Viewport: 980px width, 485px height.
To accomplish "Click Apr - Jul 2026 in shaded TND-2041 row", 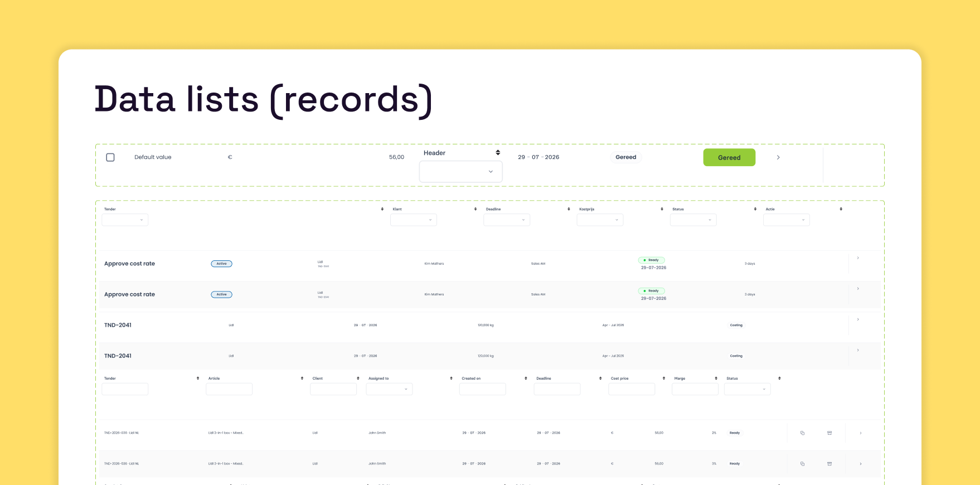I will coord(613,356).
